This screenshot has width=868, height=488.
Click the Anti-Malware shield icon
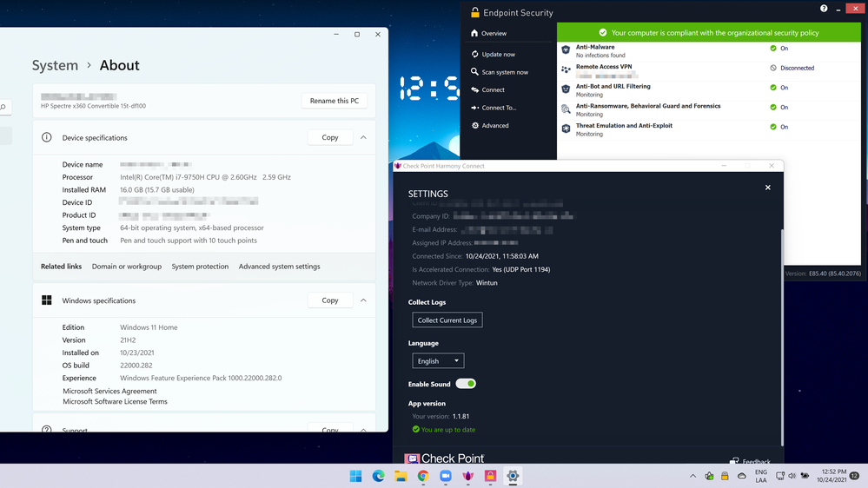point(566,50)
